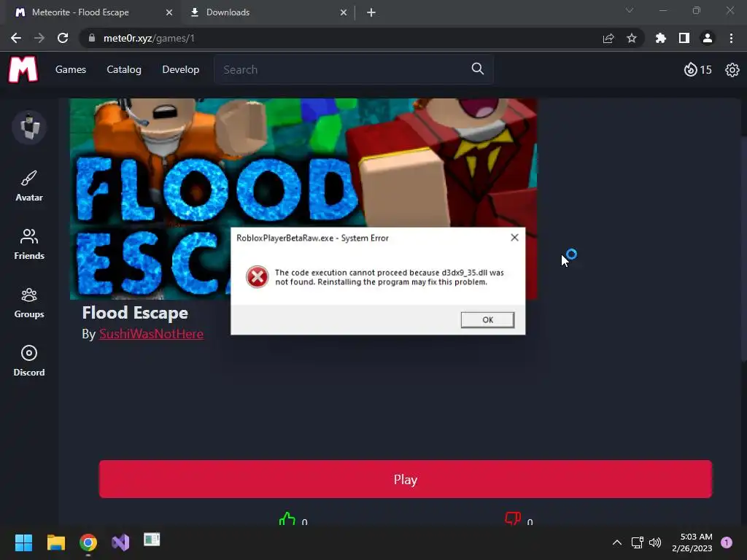Image resolution: width=747 pixels, height=560 pixels.
Task: Open the Extensions puzzle icon
Action: [x=661, y=38]
